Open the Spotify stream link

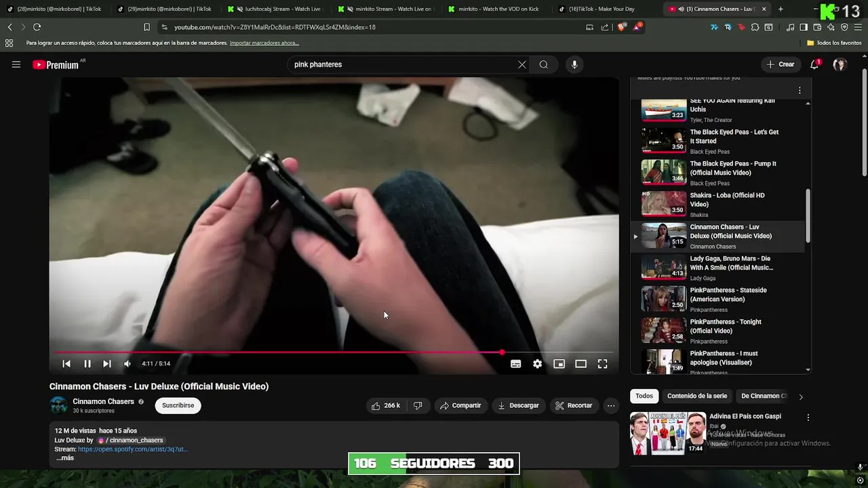pos(133,449)
